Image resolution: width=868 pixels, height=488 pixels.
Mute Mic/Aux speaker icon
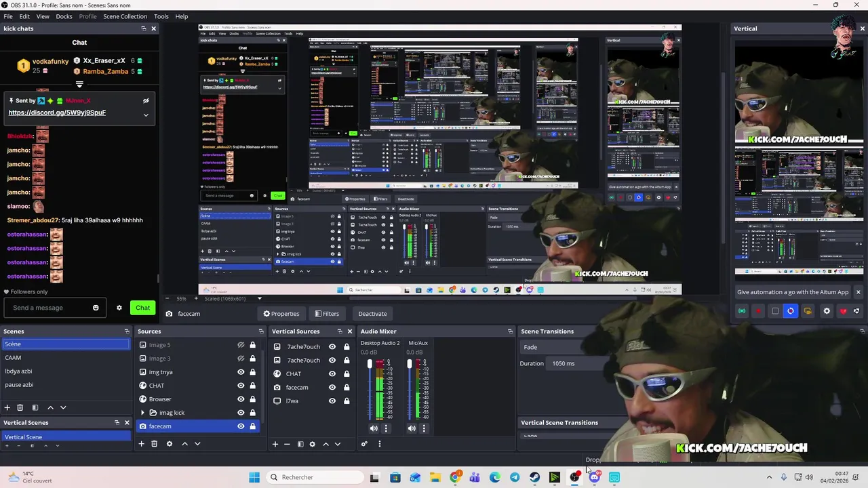click(412, 428)
